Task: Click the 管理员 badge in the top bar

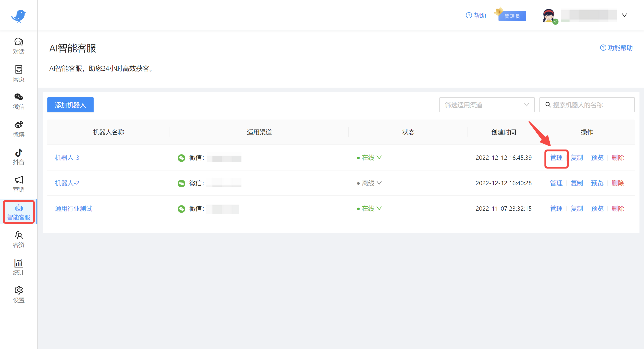Action: 512,16
